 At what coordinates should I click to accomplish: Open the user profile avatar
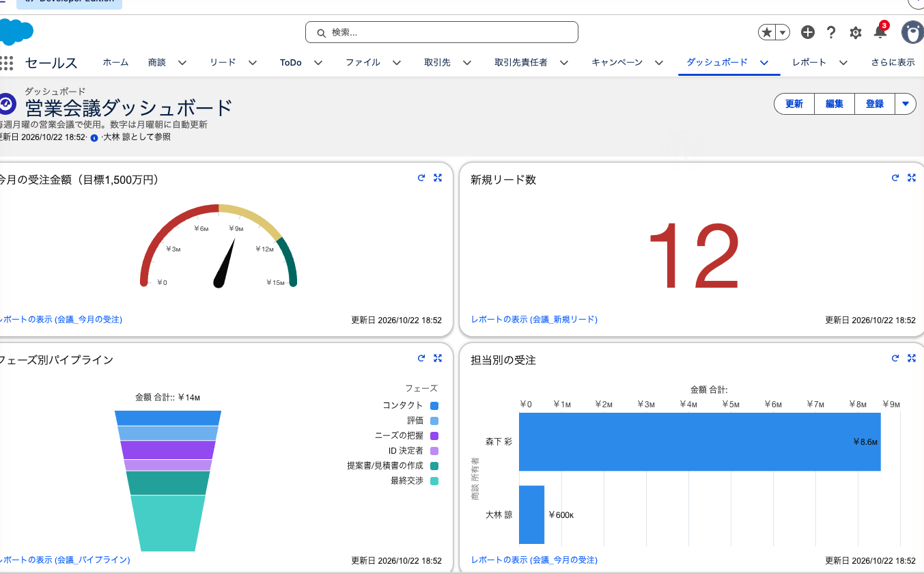(913, 32)
